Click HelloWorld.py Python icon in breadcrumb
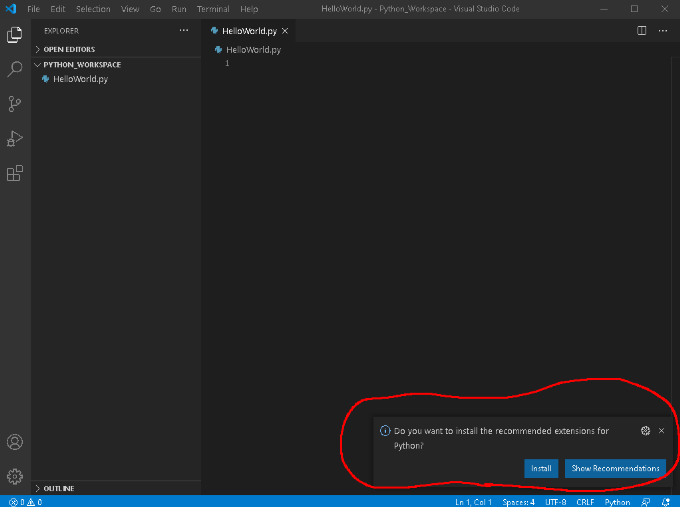This screenshot has height=507, width=680. coord(219,49)
